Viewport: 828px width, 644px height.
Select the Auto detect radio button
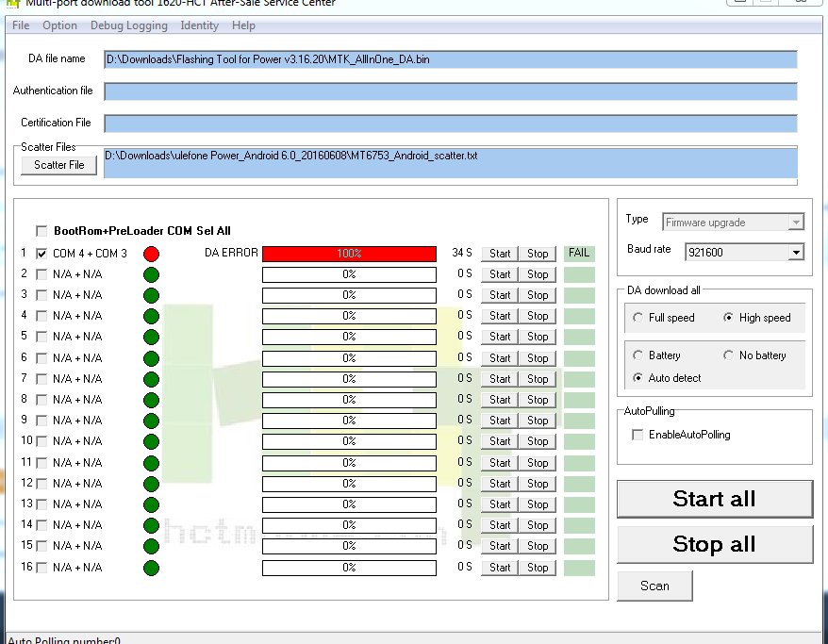pyautogui.click(x=638, y=378)
